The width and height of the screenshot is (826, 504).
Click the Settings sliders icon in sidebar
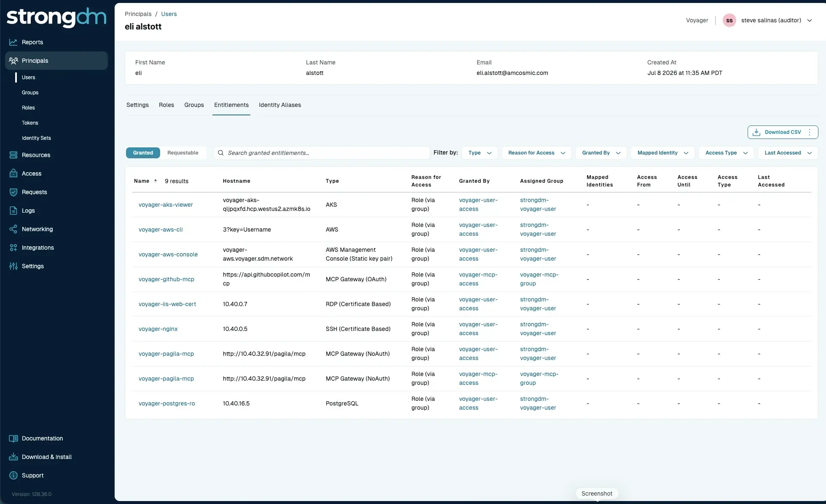pos(13,266)
